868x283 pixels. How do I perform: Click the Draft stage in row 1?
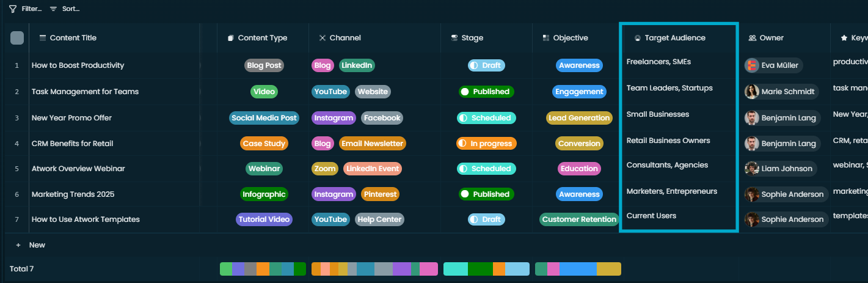click(486, 65)
